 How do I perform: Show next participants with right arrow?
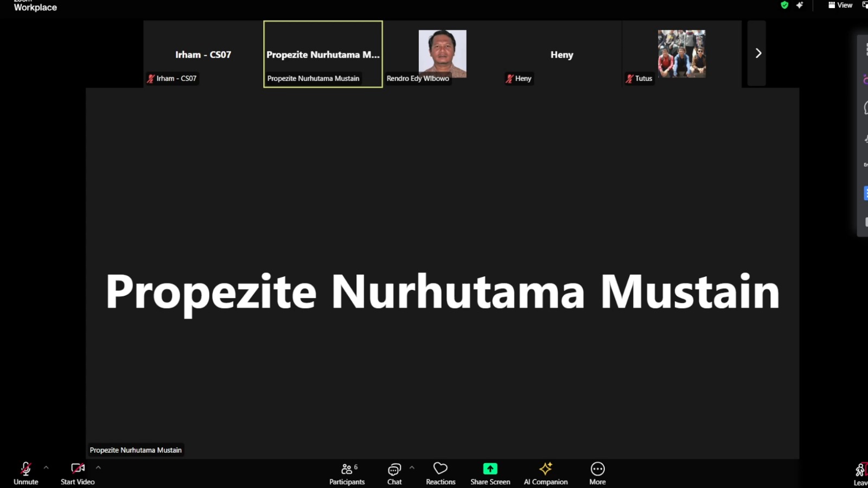(758, 53)
